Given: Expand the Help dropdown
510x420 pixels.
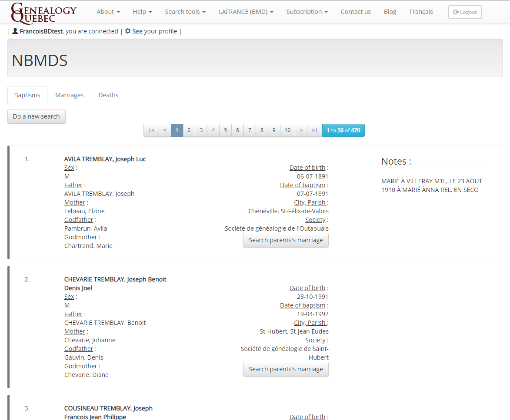Looking at the screenshot, I should pyautogui.click(x=143, y=12).
